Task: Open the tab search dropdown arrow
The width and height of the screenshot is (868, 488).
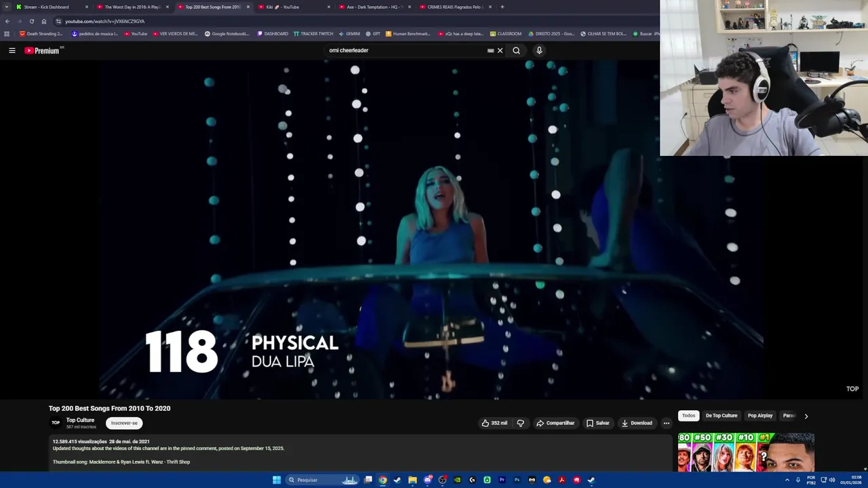Action: coord(7,7)
